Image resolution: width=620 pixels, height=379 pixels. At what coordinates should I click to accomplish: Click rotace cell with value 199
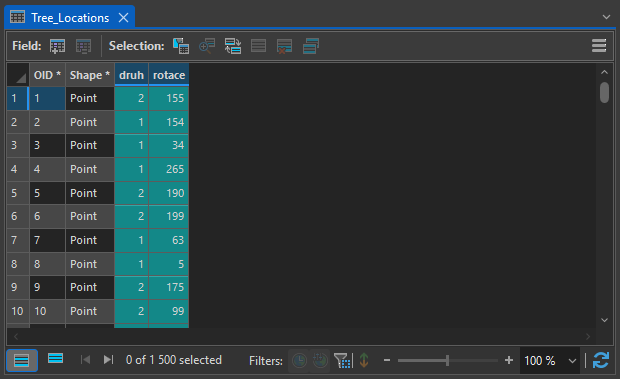[169, 216]
